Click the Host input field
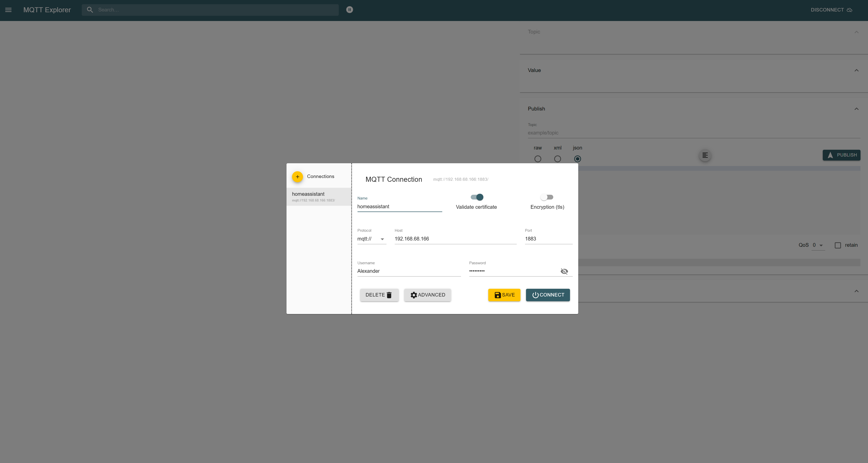The image size is (868, 463). coord(455,239)
